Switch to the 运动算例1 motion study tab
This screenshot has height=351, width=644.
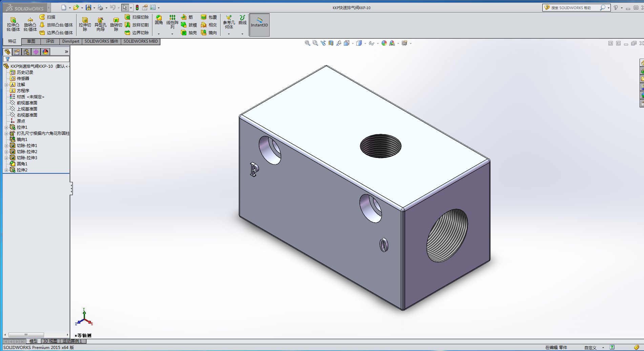coord(72,341)
